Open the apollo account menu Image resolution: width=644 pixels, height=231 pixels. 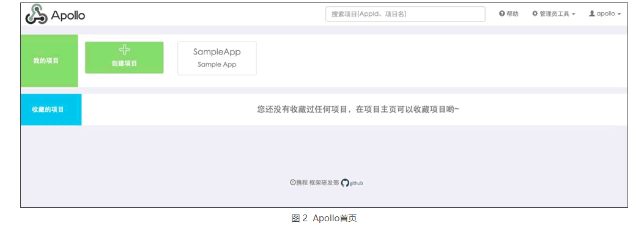click(605, 13)
